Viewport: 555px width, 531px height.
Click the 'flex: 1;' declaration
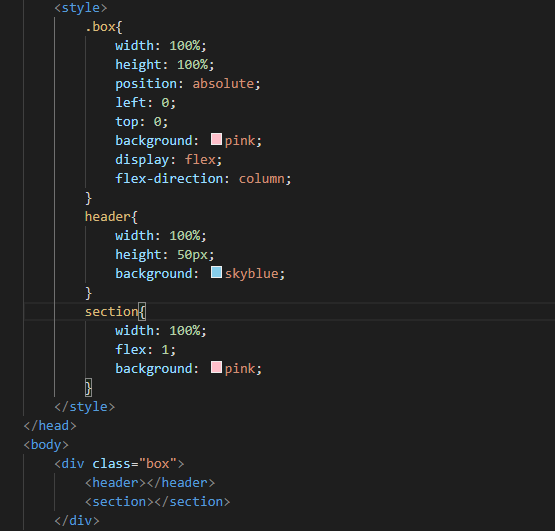tap(145, 350)
